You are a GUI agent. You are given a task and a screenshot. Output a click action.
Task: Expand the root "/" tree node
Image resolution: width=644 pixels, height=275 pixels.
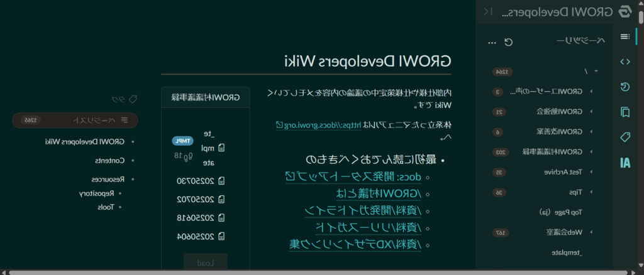[596, 72]
